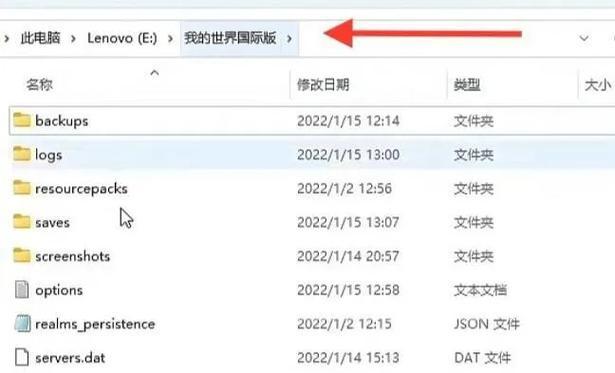Sort by the 名称 column header
The width and height of the screenshot is (615, 373).
coord(39,84)
